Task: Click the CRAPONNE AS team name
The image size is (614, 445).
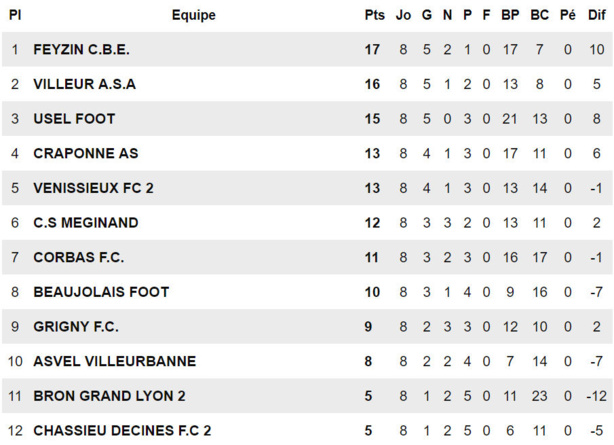Action: pyautogui.click(x=85, y=153)
